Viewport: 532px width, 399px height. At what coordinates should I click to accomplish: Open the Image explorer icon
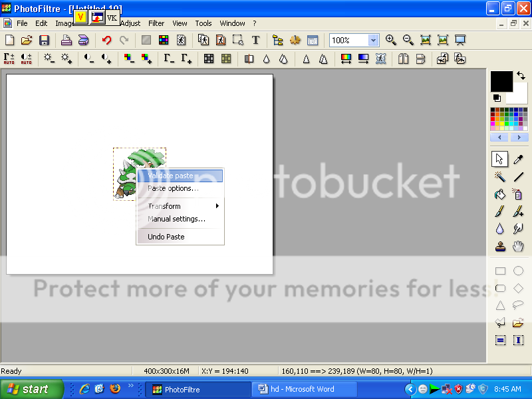pyautogui.click(x=277, y=40)
